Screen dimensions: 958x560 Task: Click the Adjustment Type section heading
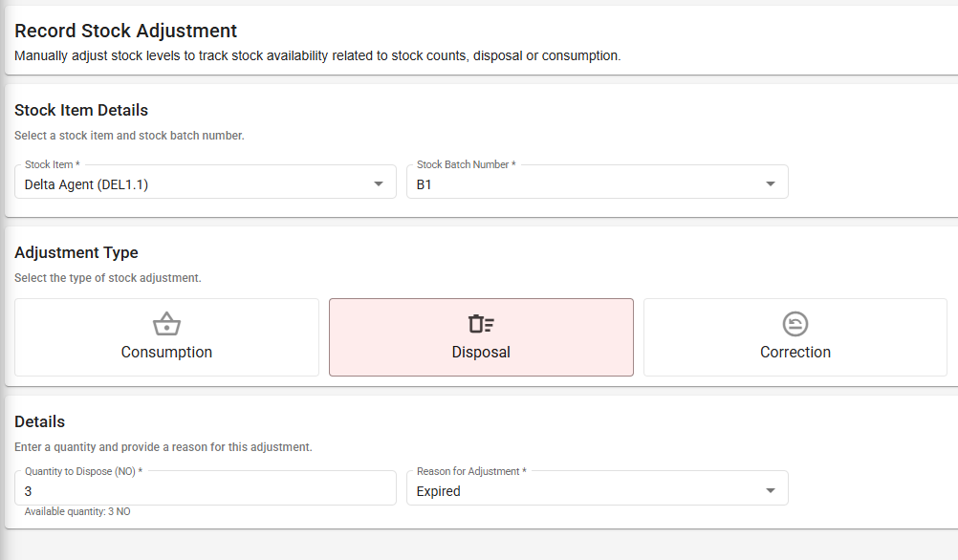tap(76, 252)
